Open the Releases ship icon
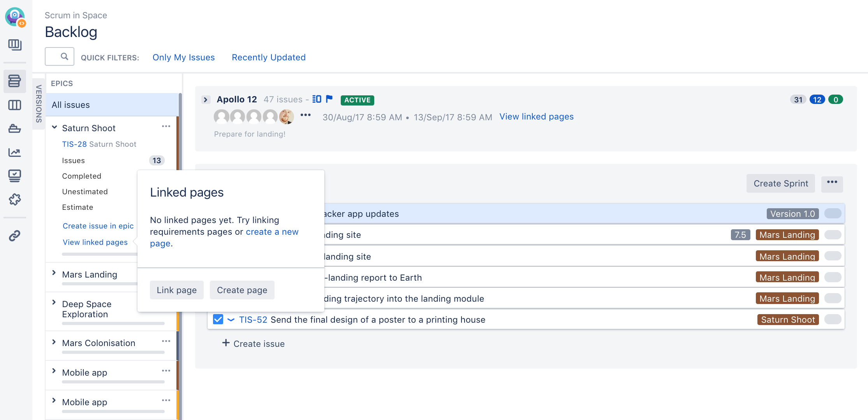Screen dimensions: 868x420 click(14, 129)
